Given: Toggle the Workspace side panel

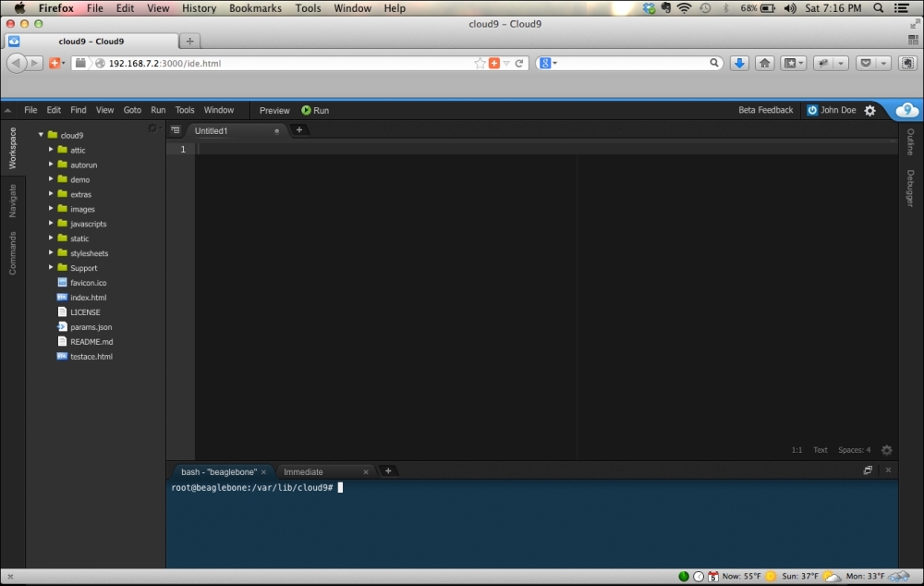Looking at the screenshot, I should 13,148.
